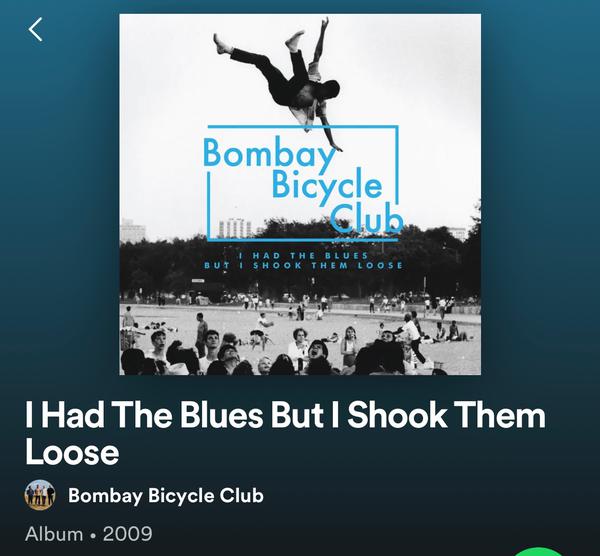Select the album title heading text
The image size is (600, 556).
[x=285, y=434]
